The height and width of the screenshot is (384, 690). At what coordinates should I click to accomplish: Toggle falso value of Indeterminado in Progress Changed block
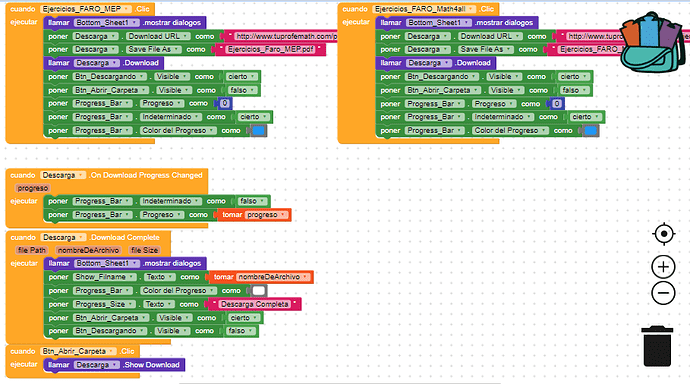click(252, 201)
